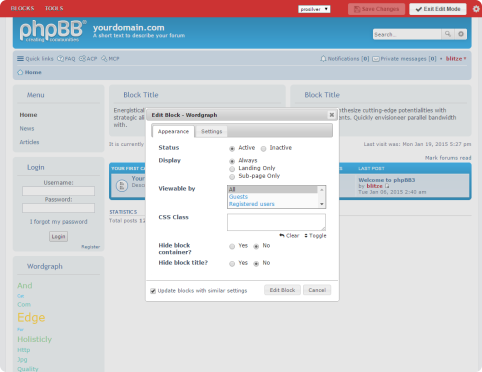
Task: Choose No for Hide block container
Action: pos(256,246)
